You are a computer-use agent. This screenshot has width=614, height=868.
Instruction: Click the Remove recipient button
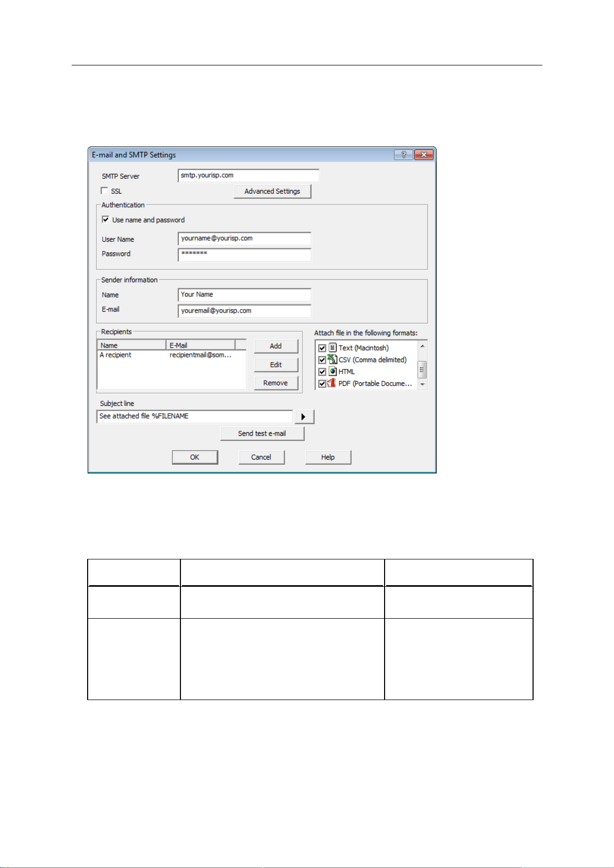coord(276,383)
